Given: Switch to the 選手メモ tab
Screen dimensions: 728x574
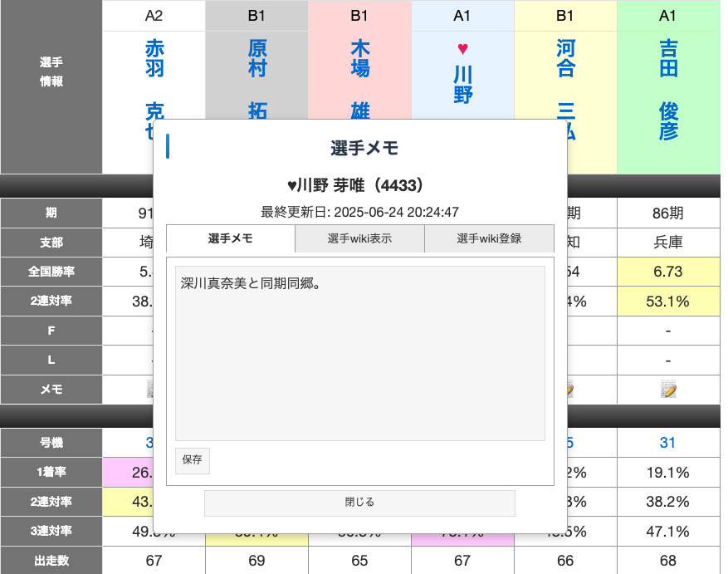Looking at the screenshot, I should (231, 238).
